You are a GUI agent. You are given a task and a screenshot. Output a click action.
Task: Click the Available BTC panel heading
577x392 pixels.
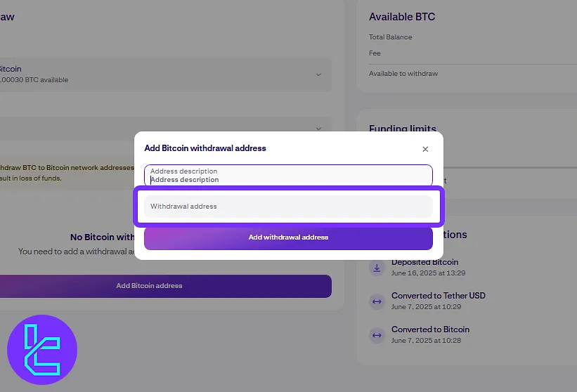point(402,17)
